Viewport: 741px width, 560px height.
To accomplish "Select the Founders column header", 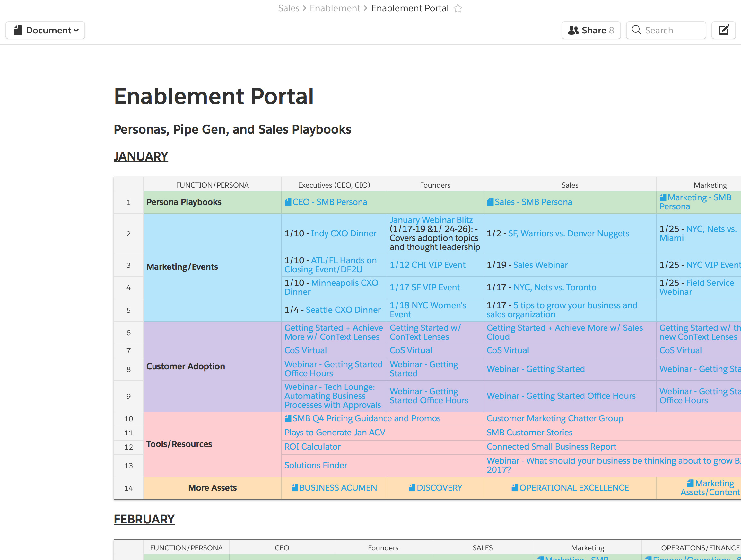I will (x=435, y=185).
